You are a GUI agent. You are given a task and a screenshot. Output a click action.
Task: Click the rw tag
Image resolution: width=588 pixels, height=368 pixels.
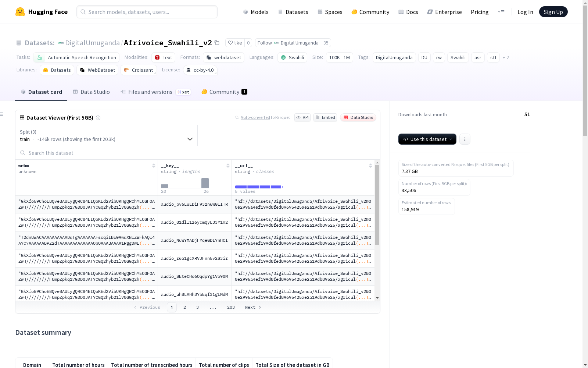point(439,57)
